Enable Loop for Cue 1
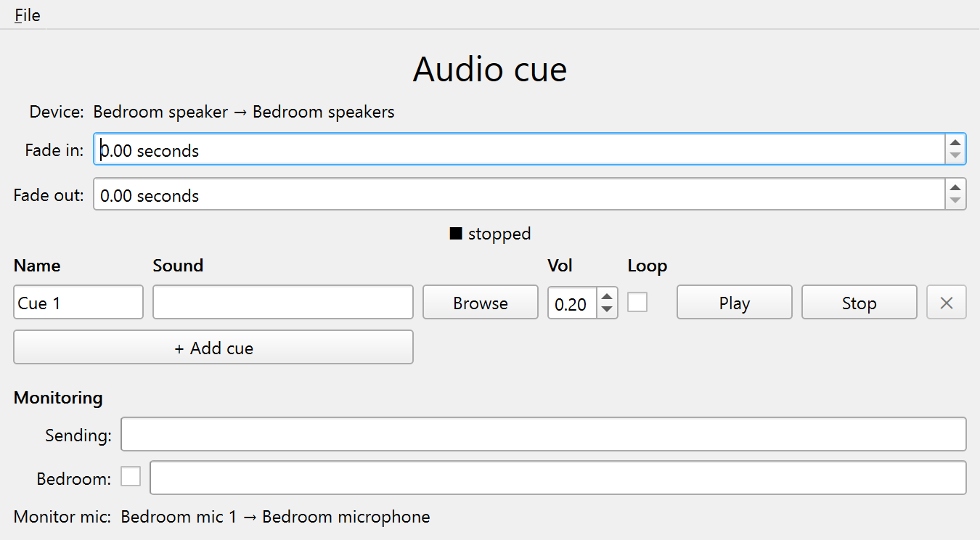Viewport: 980px width, 540px height. coord(637,302)
